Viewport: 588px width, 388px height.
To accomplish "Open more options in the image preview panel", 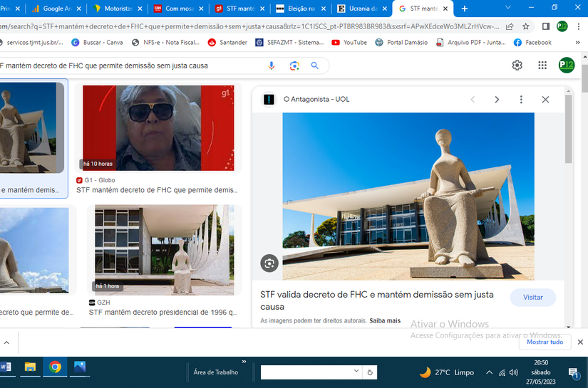I will pyautogui.click(x=521, y=99).
